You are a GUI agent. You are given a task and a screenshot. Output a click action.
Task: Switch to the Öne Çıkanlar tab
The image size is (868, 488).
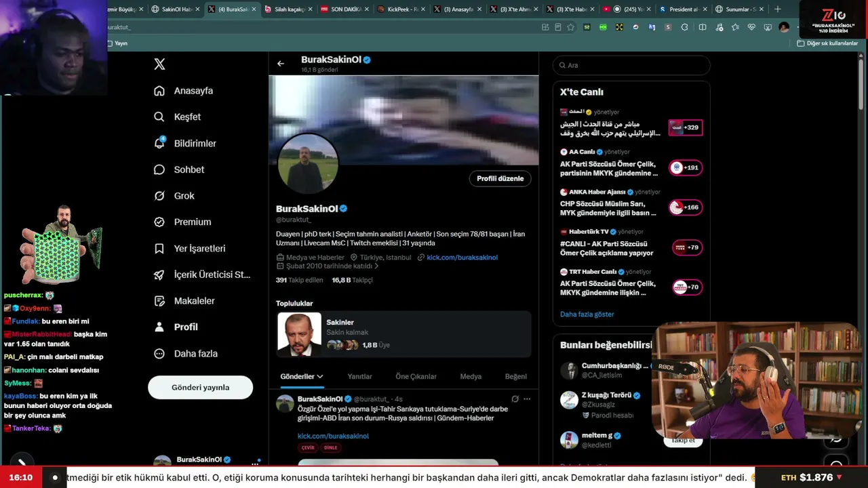click(x=416, y=377)
